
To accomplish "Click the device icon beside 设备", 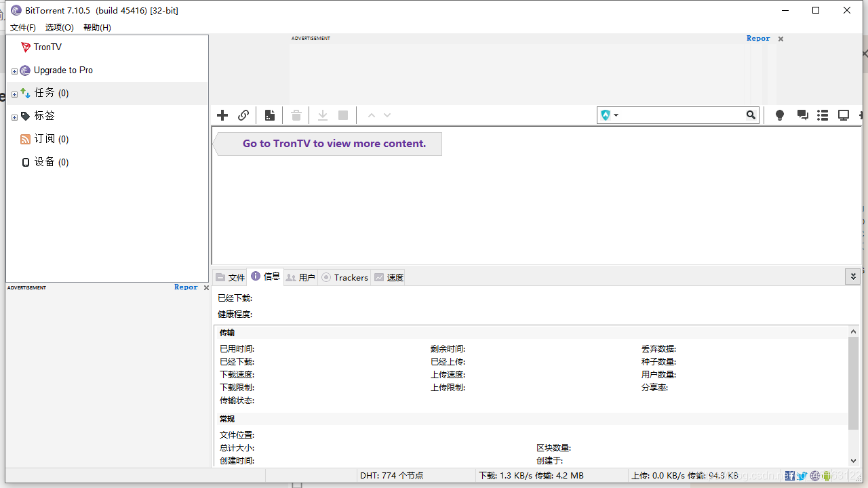I will pyautogui.click(x=26, y=162).
